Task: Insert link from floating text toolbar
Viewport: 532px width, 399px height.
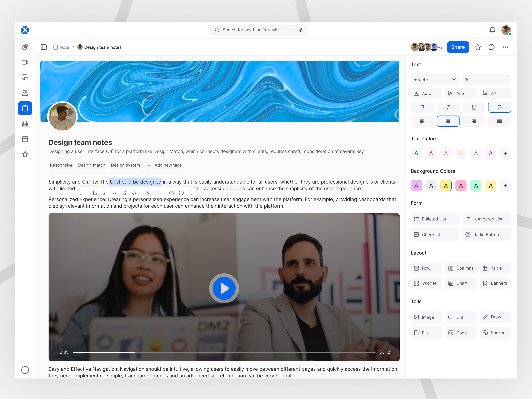Action: pos(171,193)
